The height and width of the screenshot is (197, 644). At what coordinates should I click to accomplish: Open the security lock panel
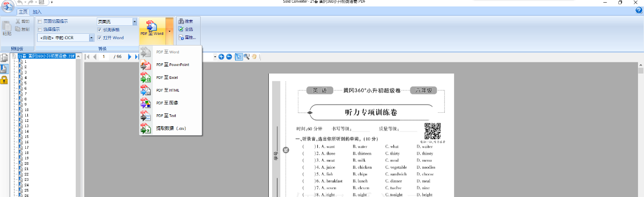coord(4,80)
